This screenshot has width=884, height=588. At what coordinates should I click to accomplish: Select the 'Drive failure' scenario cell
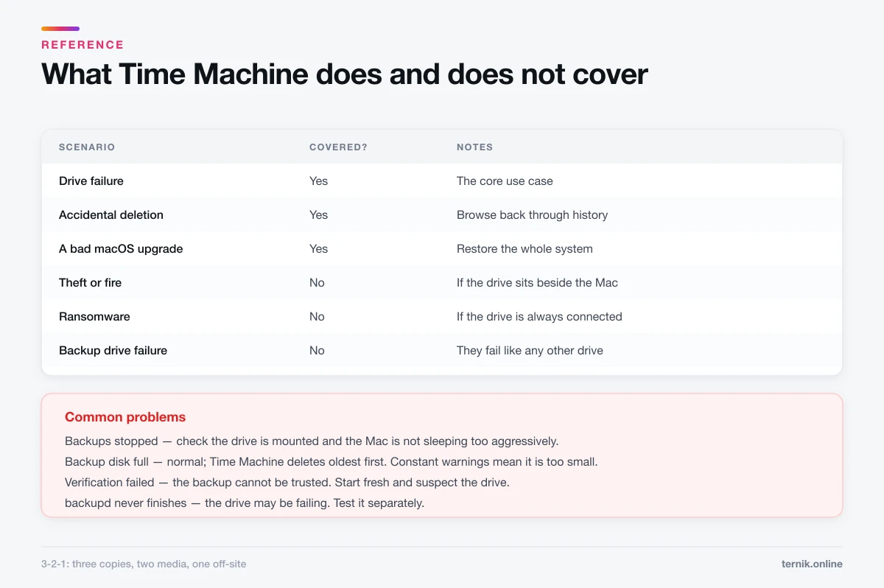[x=91, y=181]
